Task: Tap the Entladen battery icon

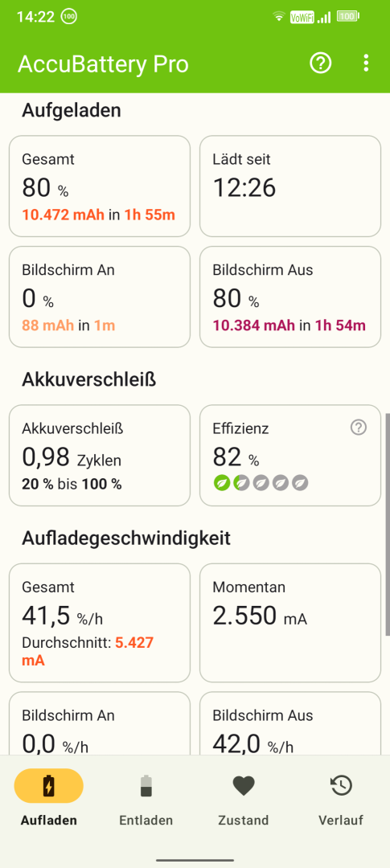Action: pyautogui.click(x=146, y=785)
